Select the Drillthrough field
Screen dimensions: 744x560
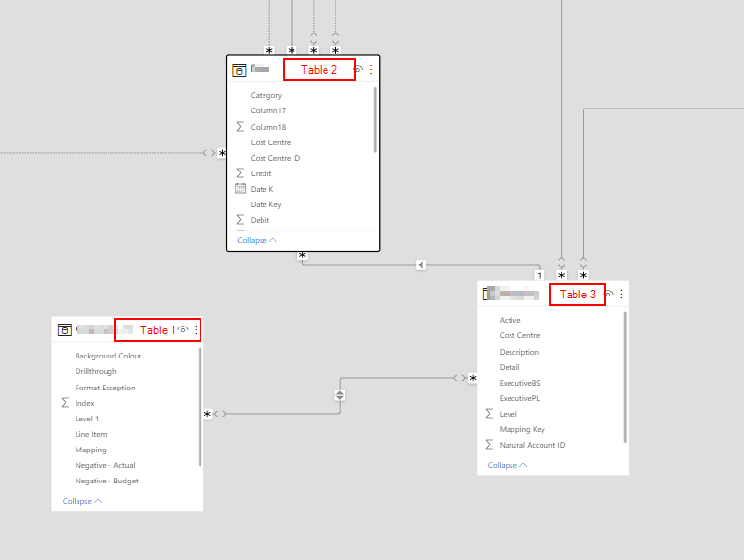pos(96,372)
